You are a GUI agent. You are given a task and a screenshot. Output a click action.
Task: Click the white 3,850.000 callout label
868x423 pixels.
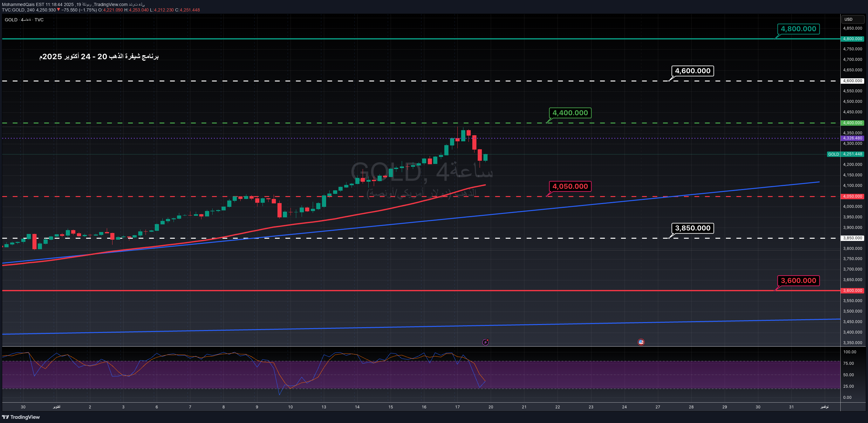pyautogui.click(x=693, y=228)
